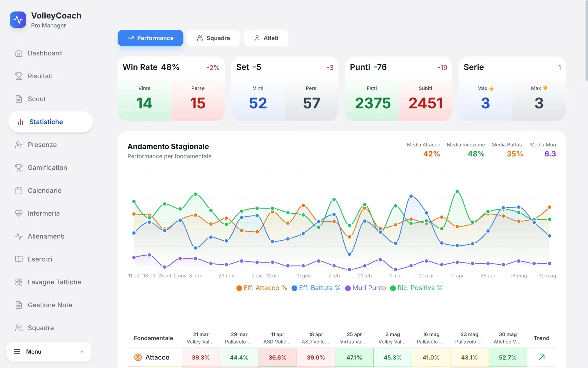Toggle Ric. Positiva % legend series
This screenshot has height=368, width=588.
coord(416,288)
